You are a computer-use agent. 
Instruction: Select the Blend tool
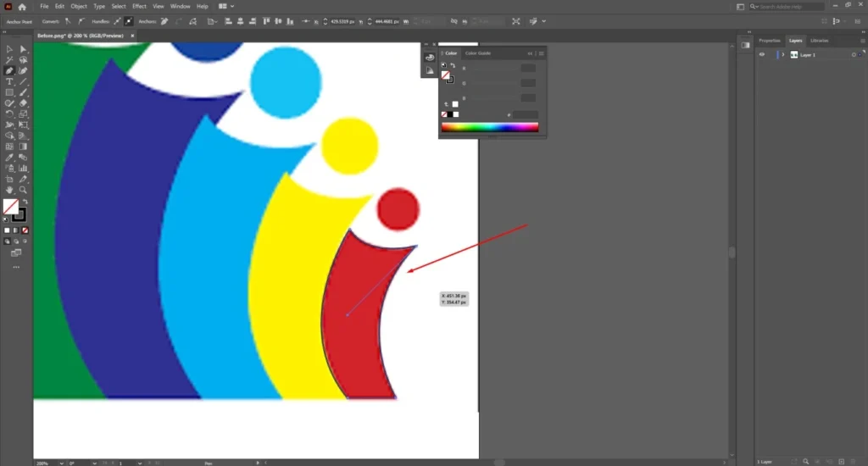click(x=23, y=158)
